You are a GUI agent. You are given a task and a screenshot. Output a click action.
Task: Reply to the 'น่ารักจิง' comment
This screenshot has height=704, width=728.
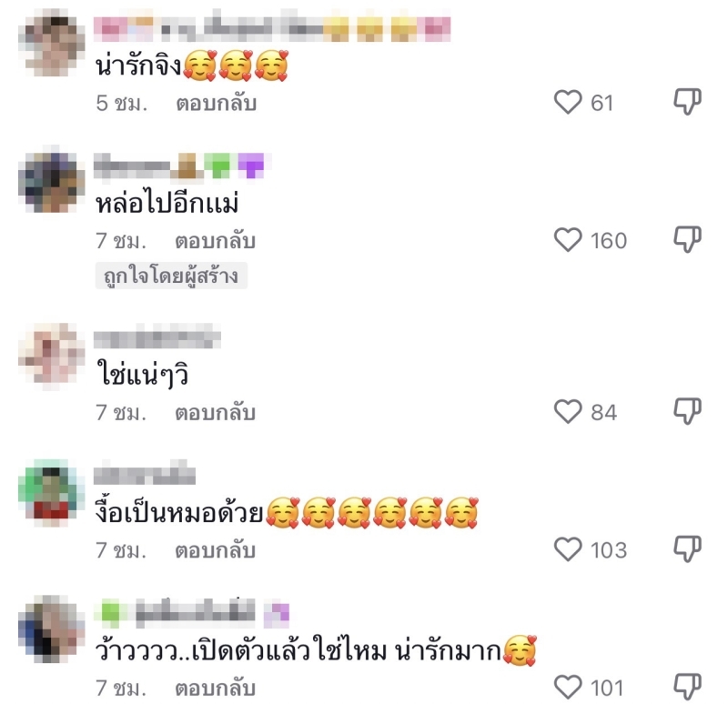(216, 103)
